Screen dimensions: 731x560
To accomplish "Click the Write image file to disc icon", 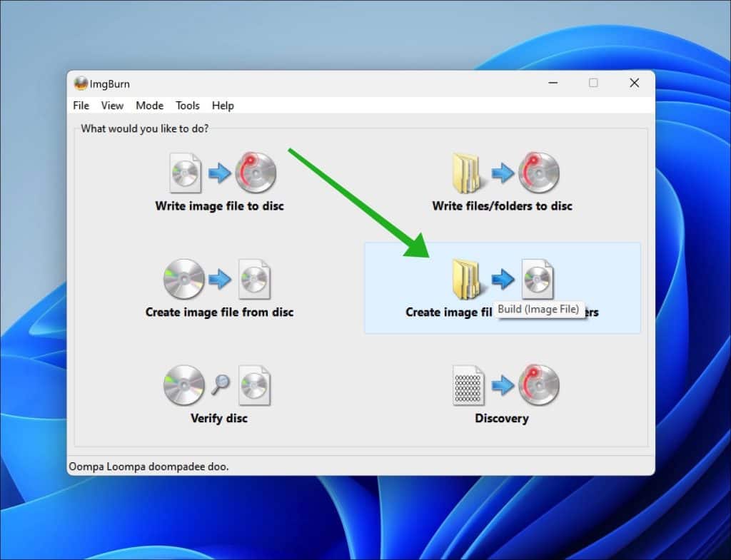I will pos(223,173).
